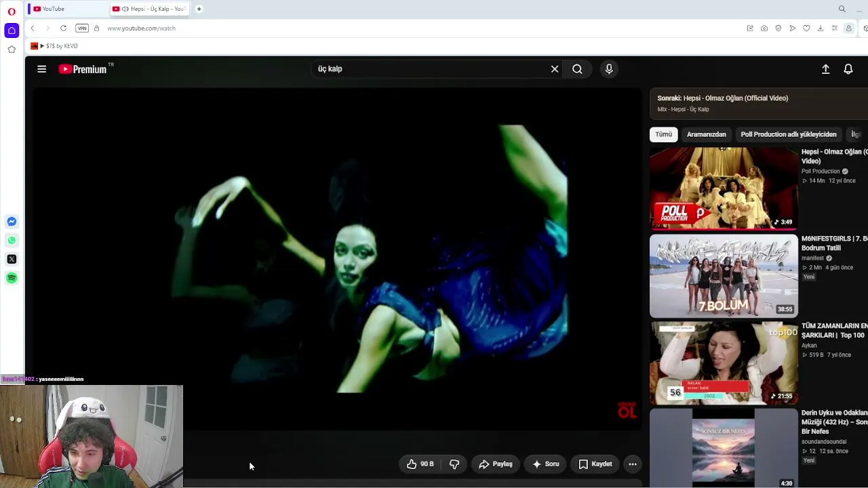Take a snapshot with the camera icon
The image size is (868, 488).
764,28
